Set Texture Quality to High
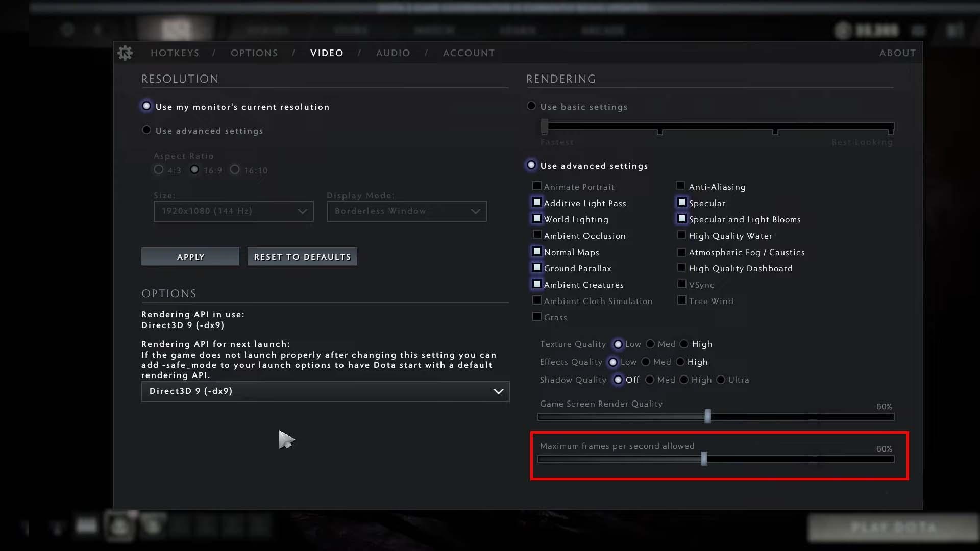This screenshot has height=551, width=980. click(x=684, y=344)
